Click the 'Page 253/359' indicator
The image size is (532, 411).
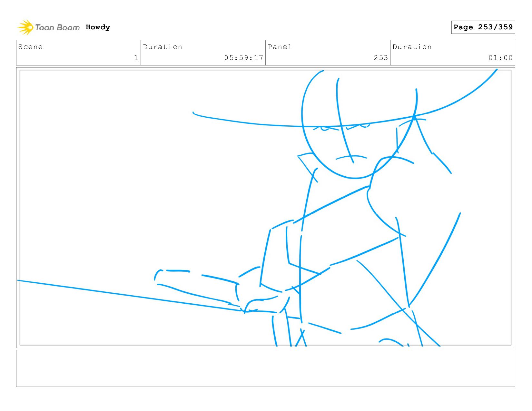point(483,27)
